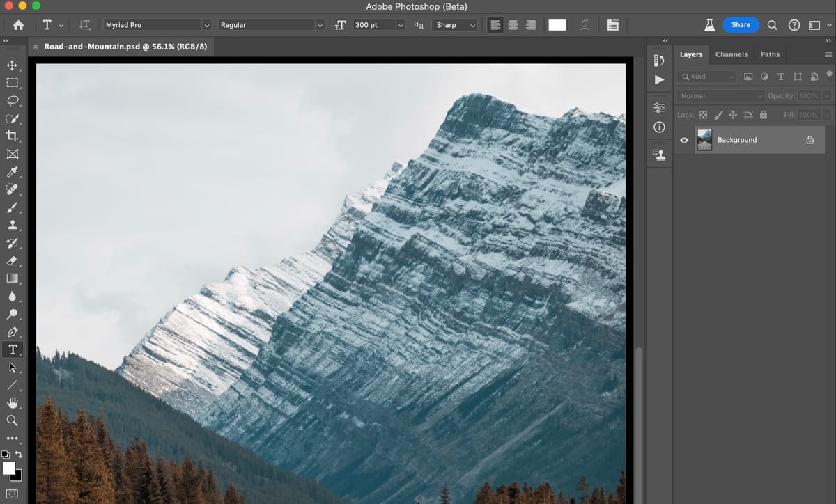Select the Eyedropper tool
836x504 pixels.
12,171
